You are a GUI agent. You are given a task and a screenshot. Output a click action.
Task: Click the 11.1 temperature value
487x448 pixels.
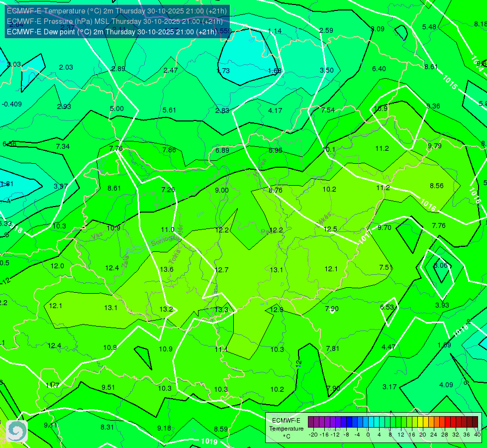click(221, 349)
